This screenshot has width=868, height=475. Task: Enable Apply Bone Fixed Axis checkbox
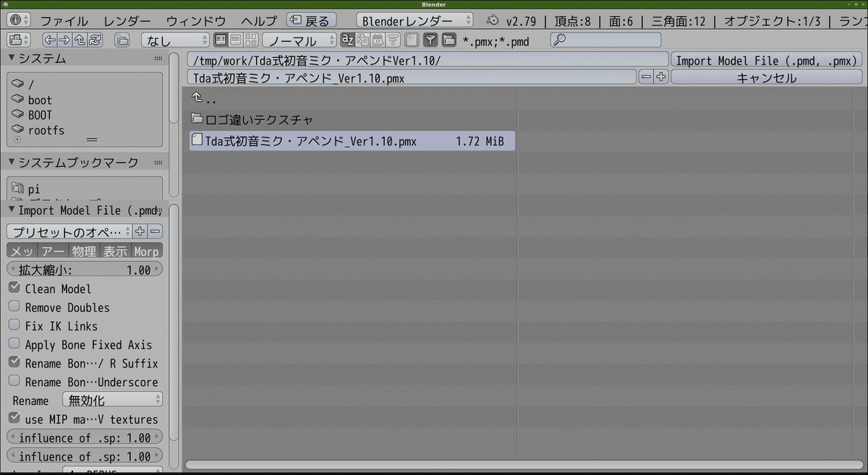click(14, 344)
